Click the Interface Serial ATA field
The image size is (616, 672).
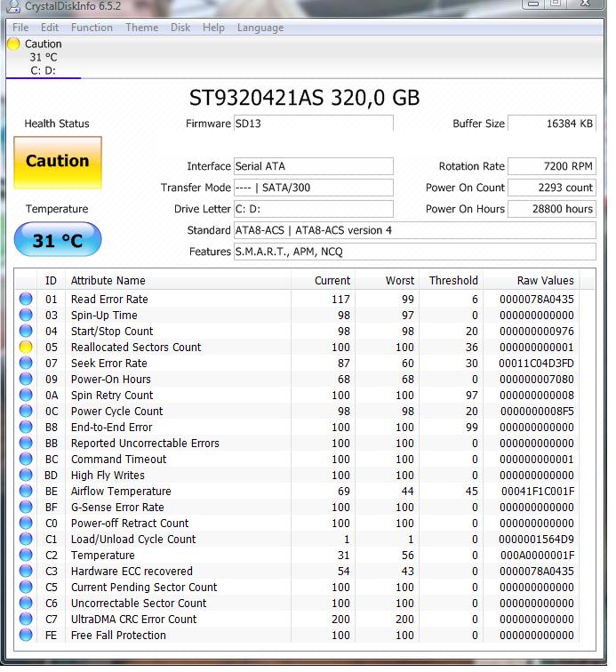[x=314, y=166]
